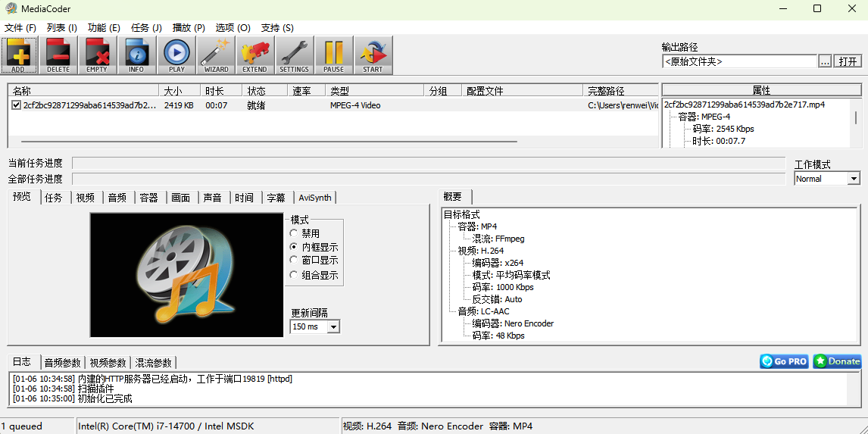Uncheck the queued mp4 file checkbox
This screenshot has width=868, height=434.
point(16,105)
